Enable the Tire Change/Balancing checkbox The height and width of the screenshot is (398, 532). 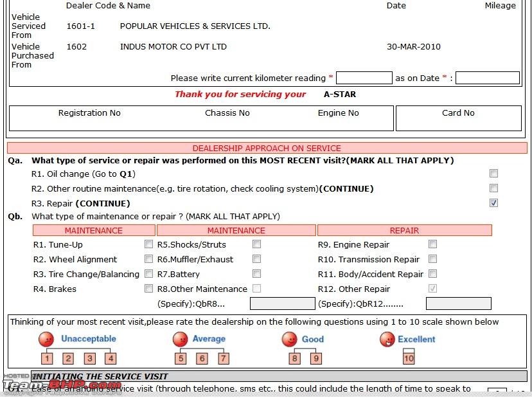coord(148,274)
